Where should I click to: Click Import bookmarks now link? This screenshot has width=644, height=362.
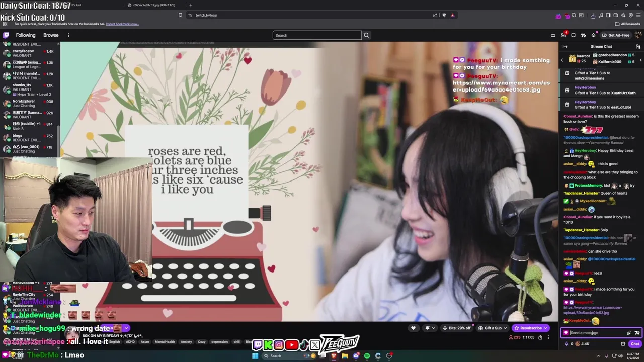122,24
